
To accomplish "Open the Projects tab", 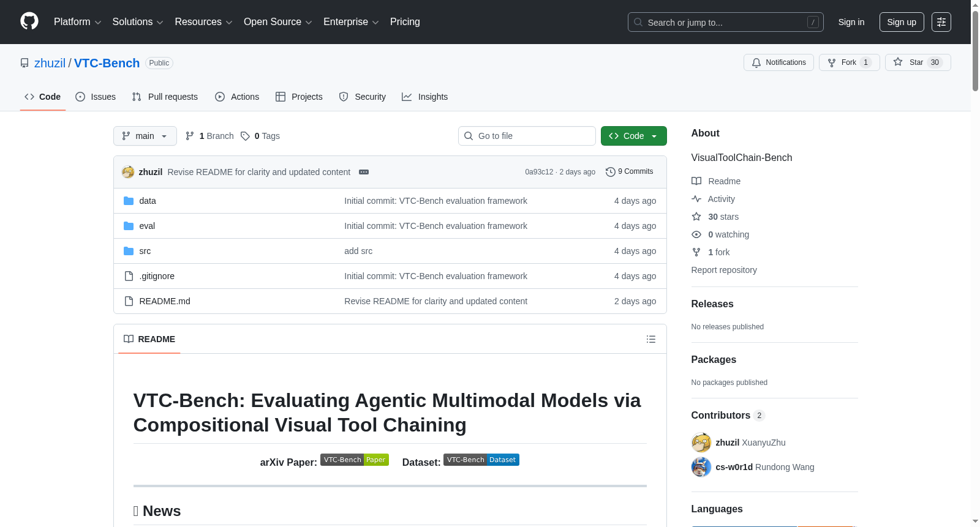I will click(x=299, y=97).
